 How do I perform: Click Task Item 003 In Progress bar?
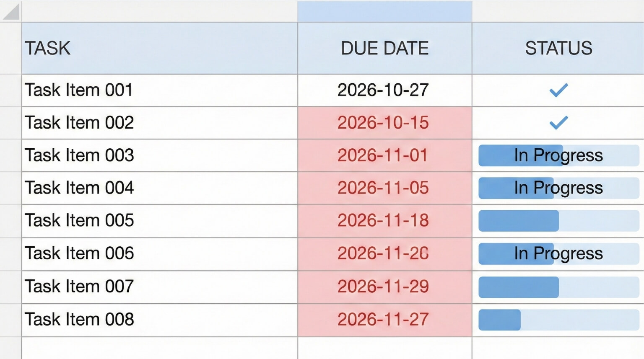coord(558,155)
